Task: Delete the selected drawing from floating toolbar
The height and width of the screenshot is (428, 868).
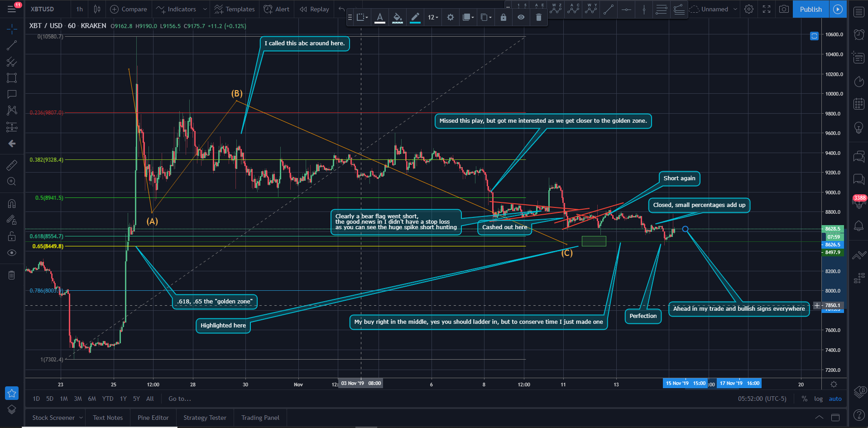Action: pyautogui.click(x=539, y=17)
